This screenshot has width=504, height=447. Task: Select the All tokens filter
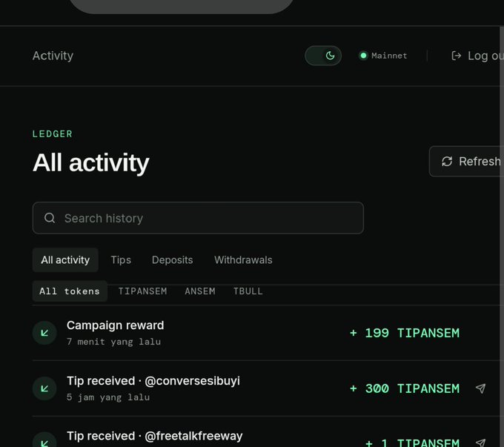tap(70, 291)
